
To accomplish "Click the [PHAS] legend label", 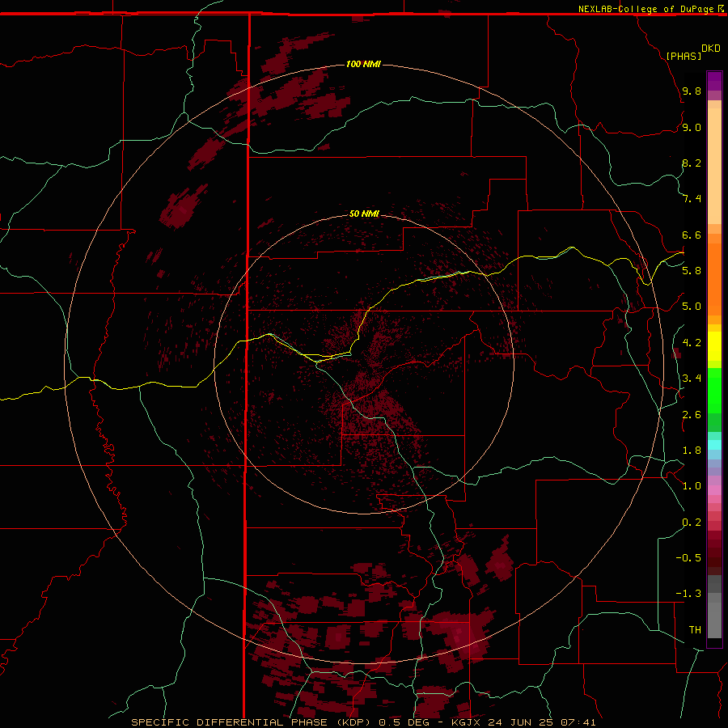I will point(684,56).
